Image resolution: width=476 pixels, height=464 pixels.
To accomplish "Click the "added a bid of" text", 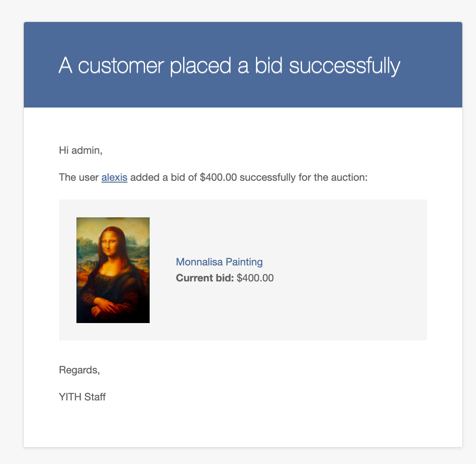I will [x=163, y=177].
